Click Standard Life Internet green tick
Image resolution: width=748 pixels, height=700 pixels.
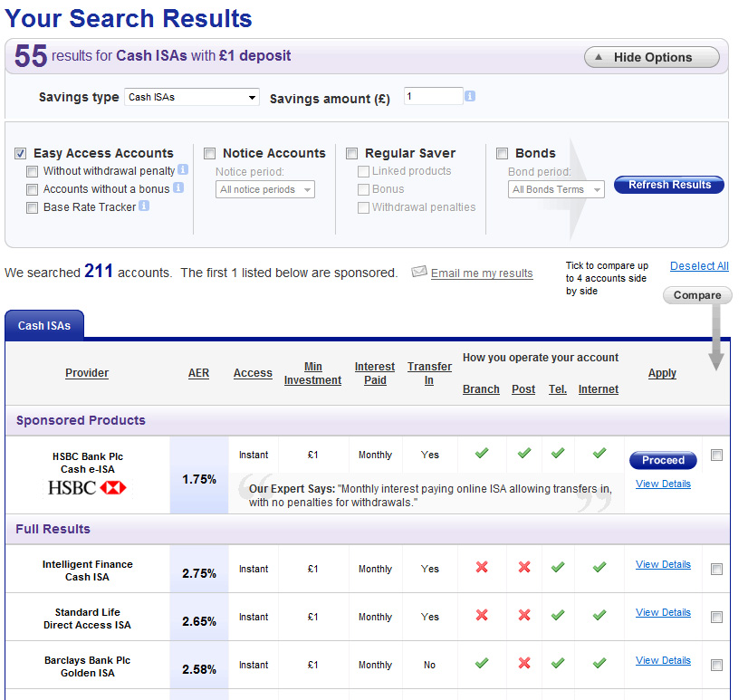pyautogui.click(x=599, y=615)
